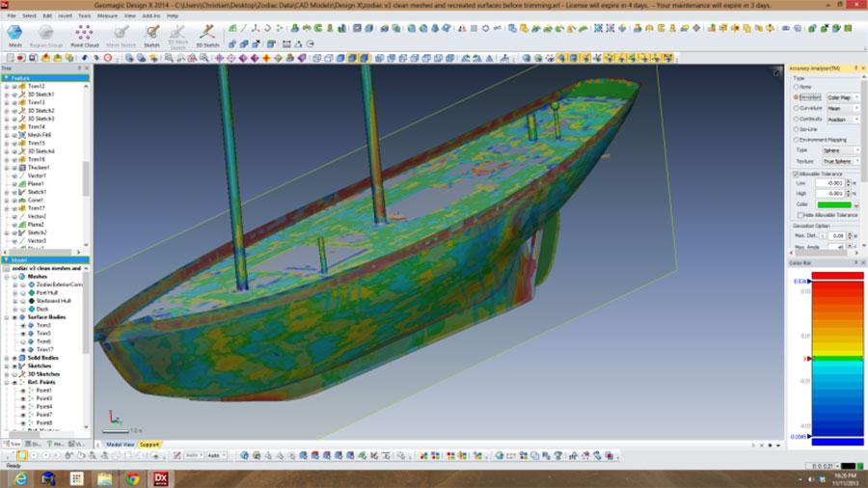
Task: Switch to the Support tab
Action: click(149, 444)
